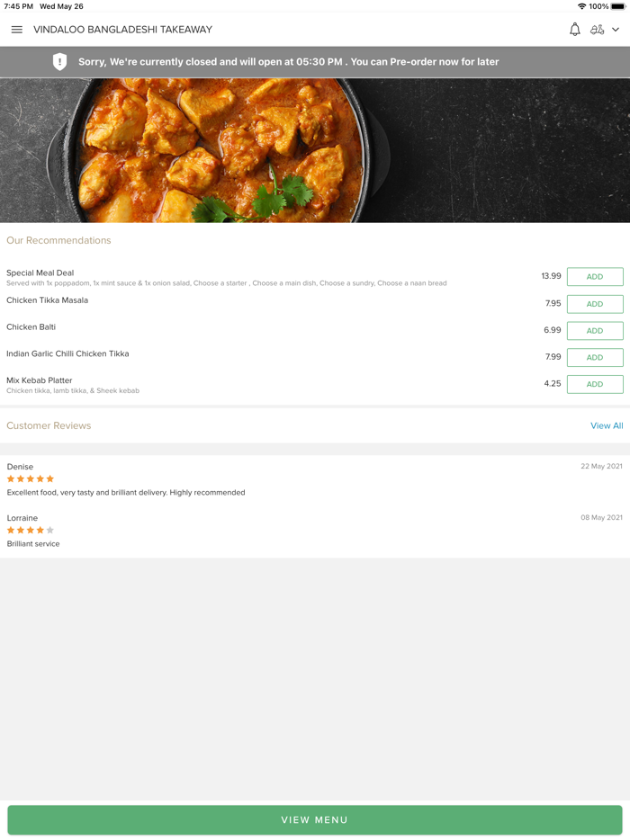Screen dimensions: 630x840
Task: Open the navigation hamburger menu
Action: 16,29
